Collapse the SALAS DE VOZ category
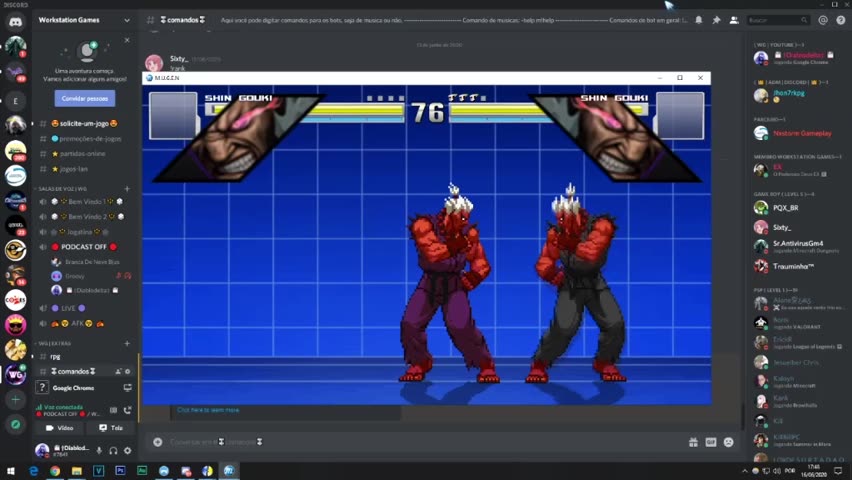 pyautogui.click(x=62, y=189)
